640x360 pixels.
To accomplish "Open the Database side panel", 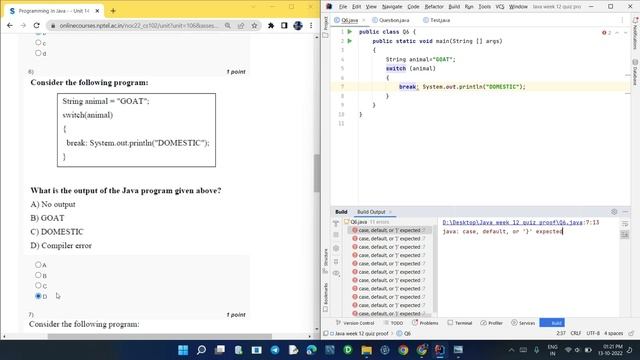I will (x=635, y=73).
